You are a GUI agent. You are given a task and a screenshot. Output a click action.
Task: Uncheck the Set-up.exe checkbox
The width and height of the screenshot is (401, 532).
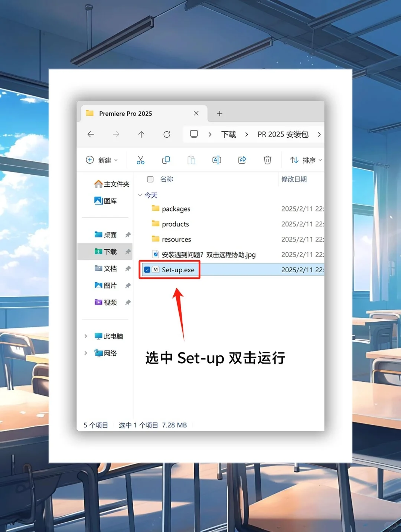147,270
